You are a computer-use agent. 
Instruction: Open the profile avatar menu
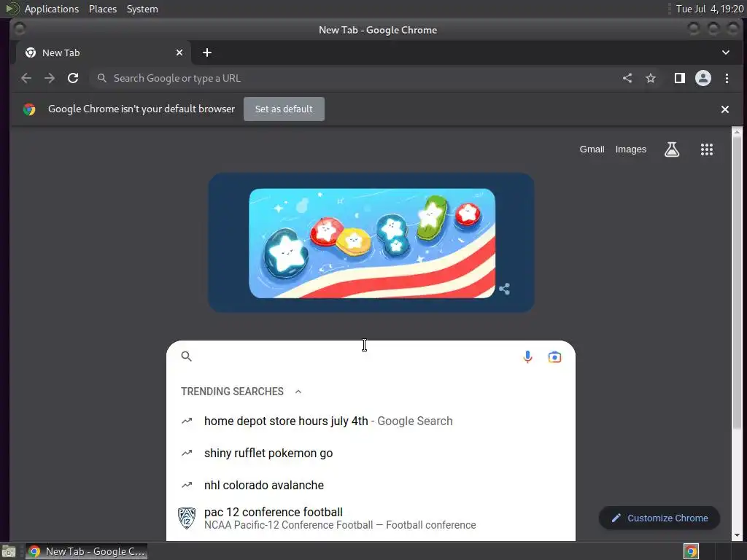click(x=703, y=78)
